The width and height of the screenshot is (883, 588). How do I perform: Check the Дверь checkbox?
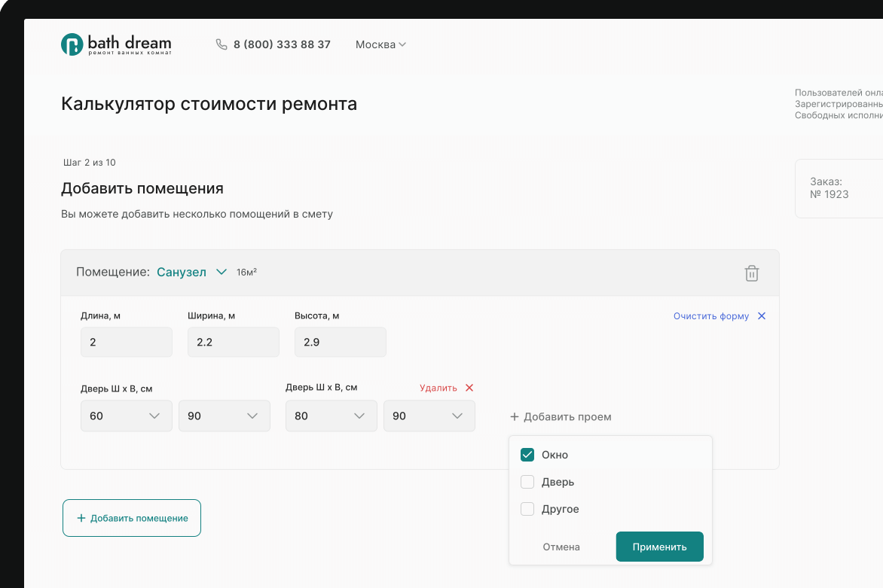[527, 482]
